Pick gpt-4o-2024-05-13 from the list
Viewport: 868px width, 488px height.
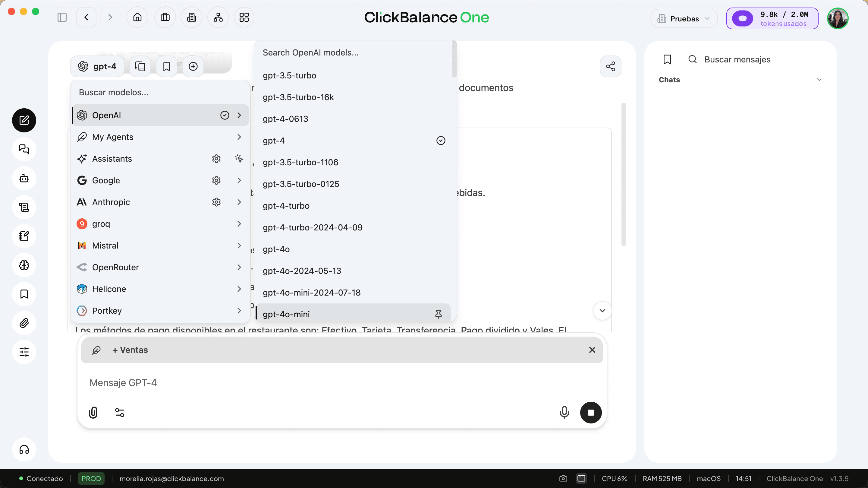pyautogui.click(x=353, y=271)
